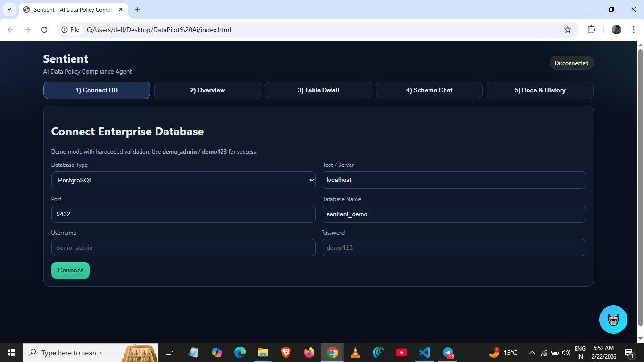Close the Sentient browser tab
644x362 pixels.
tap(121, 9)
